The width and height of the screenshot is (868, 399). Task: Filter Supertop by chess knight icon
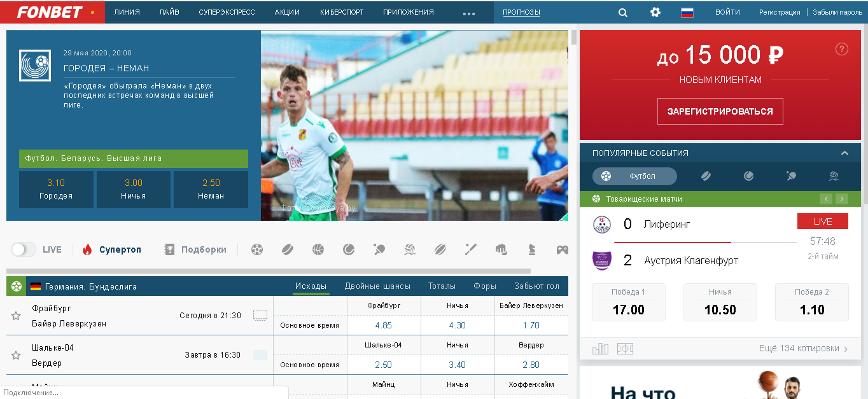click(x=532, y=249)
